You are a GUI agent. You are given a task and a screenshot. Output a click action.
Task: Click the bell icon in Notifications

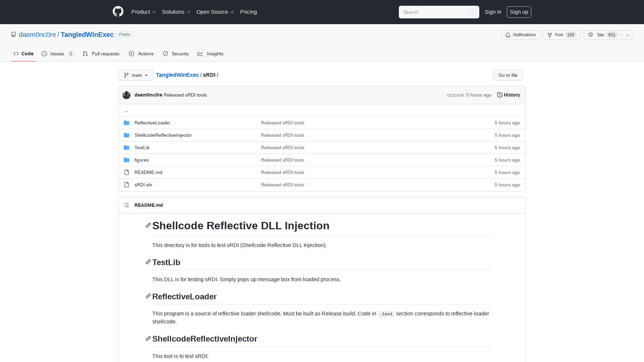coord(508,35)
